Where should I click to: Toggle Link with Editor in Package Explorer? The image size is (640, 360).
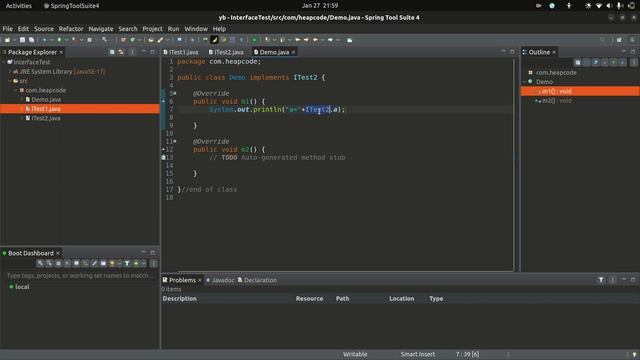(121, 52)
